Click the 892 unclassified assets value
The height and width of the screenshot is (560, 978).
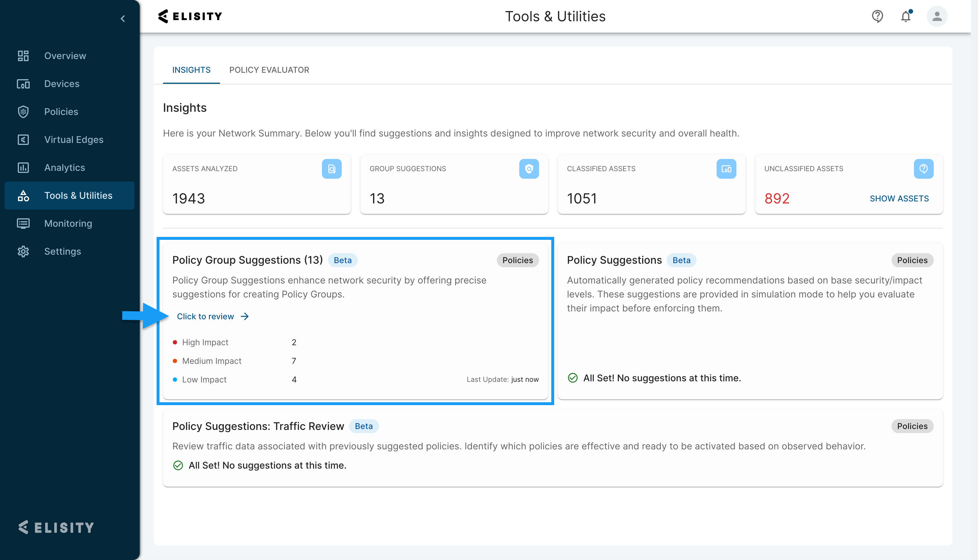777,199
